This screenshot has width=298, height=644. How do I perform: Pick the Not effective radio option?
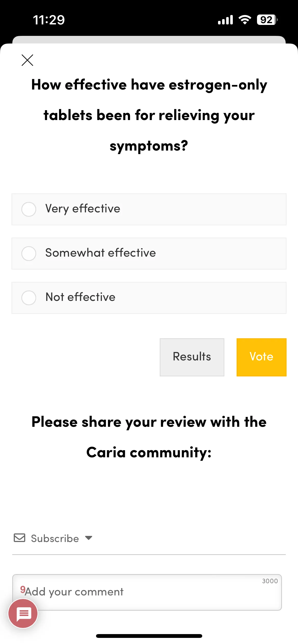(x=149, y=298)
